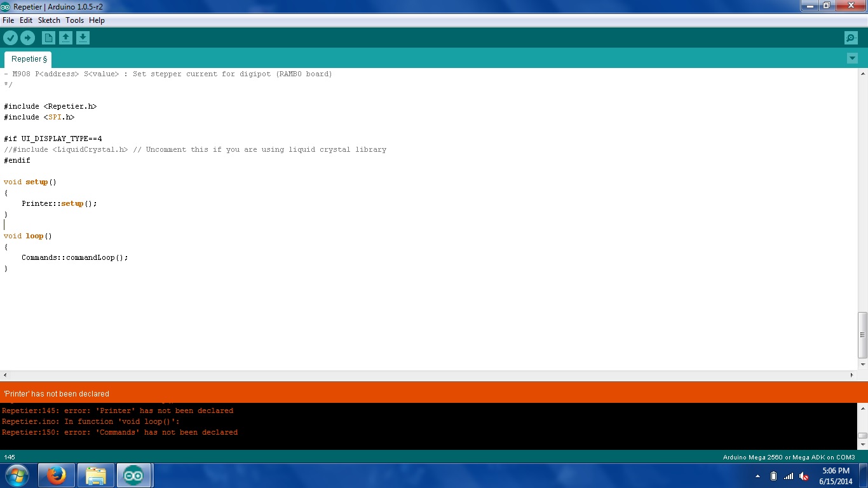Click the Windows Start orb
The image size is (868, 488).
click(17, 475)
